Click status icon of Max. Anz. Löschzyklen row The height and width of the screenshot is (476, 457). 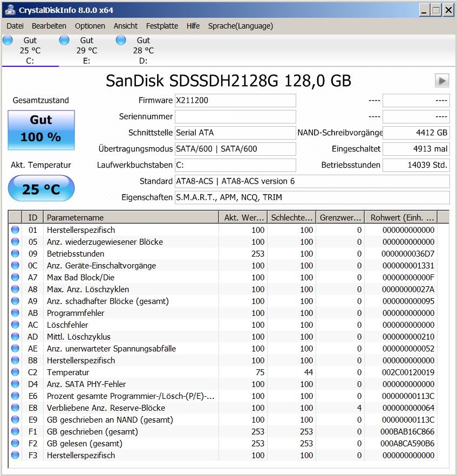point(15,289)
